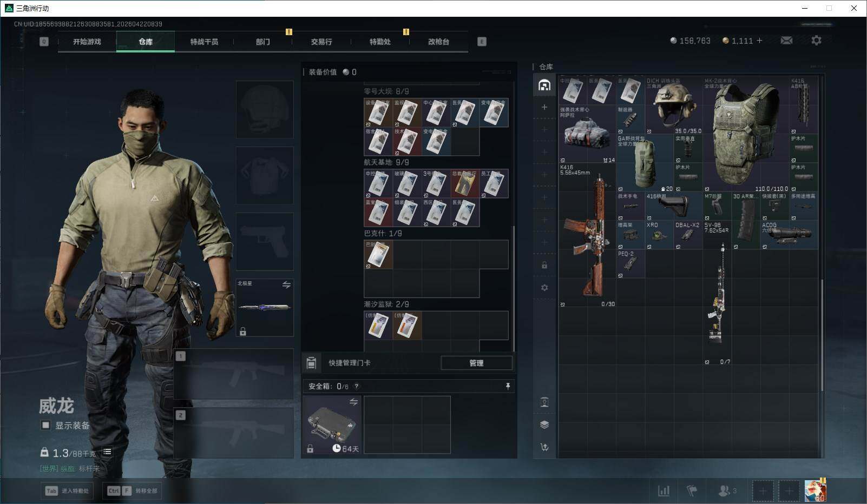867x504 pixels.
Task: Click the swap icon on 北极星 knife slot
Action: 286,284
